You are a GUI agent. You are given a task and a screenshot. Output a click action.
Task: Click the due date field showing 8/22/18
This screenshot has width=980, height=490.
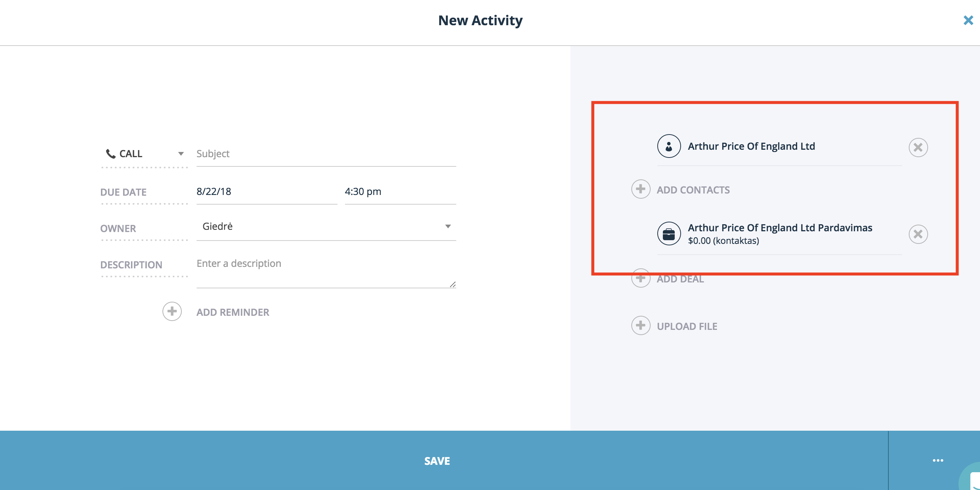tap(267, 191)
